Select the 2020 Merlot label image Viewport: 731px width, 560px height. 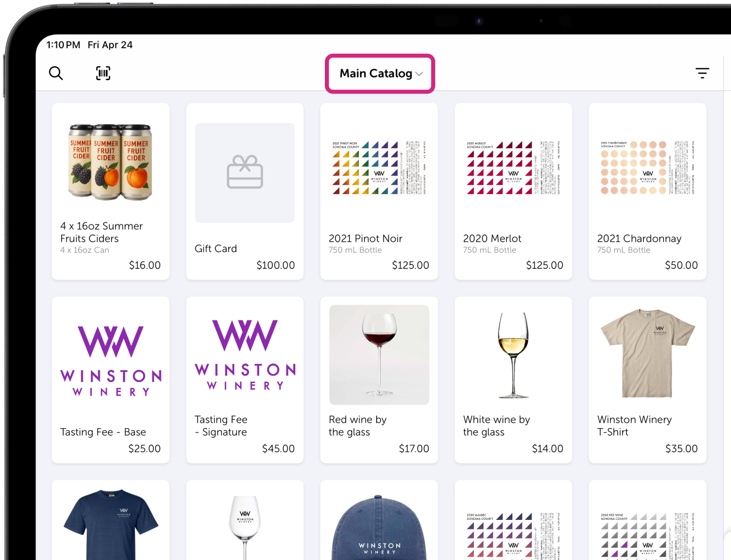513,167
